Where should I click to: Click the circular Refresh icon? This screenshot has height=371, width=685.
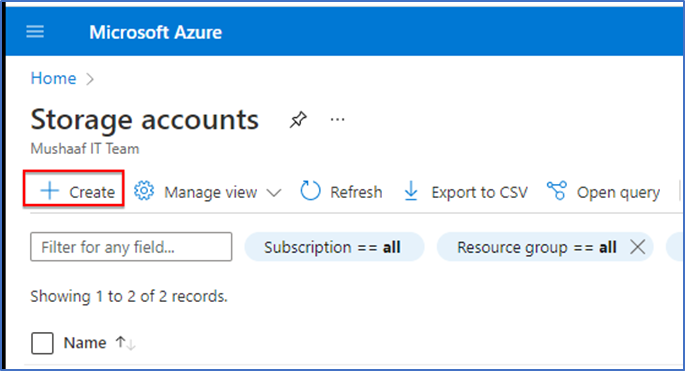pyautogui.click(x=310, y=191)
